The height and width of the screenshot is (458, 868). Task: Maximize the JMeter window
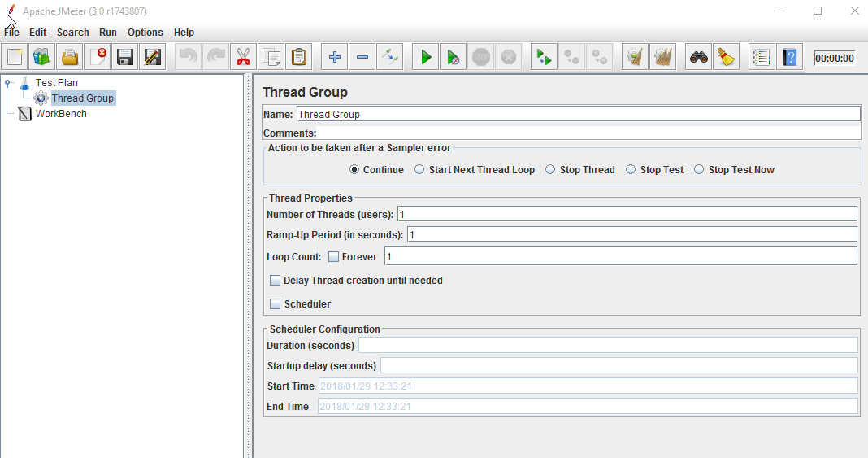pos(818,11)
